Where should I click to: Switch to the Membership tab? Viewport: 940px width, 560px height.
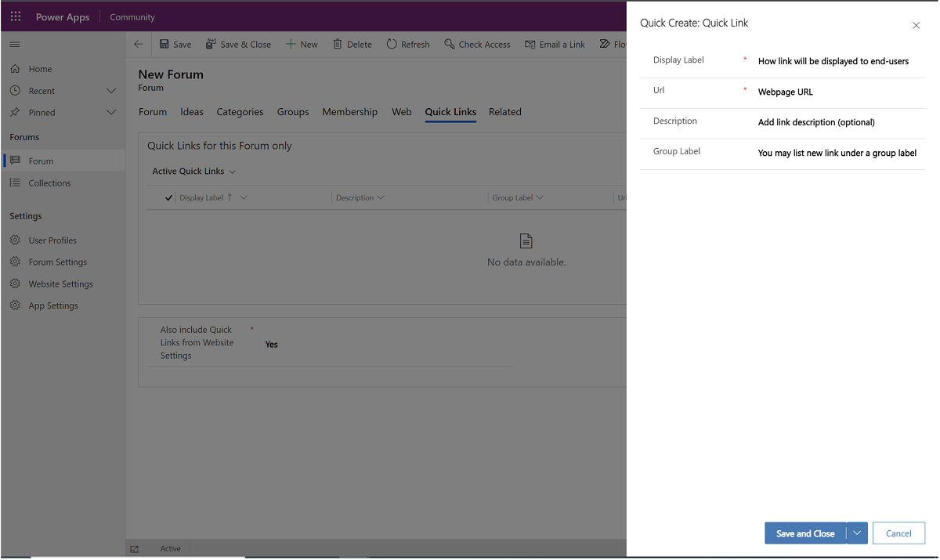pos(350,112)
